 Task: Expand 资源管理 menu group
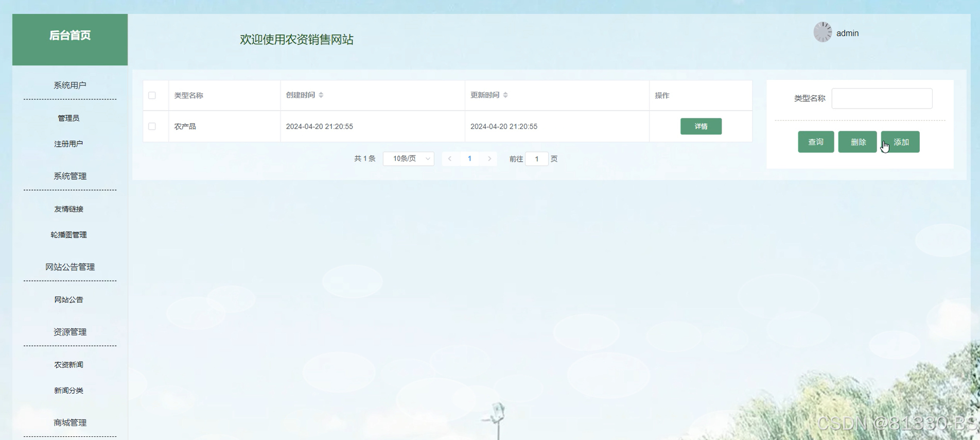coord(70,332)
